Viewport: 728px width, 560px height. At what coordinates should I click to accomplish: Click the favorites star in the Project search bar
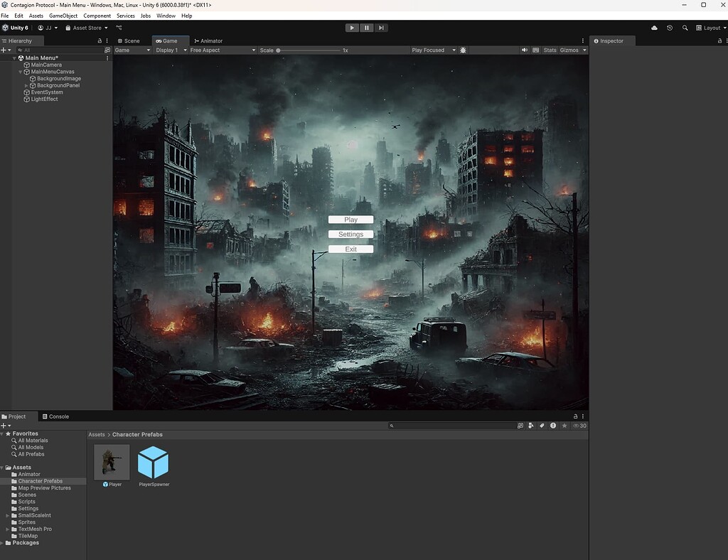pos(564,425)
